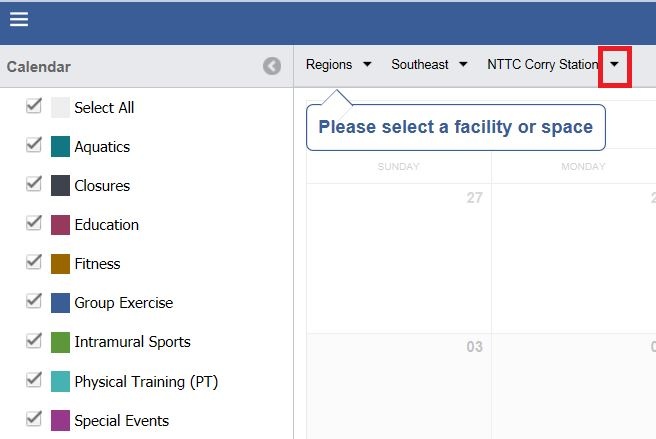Click the Group Exercise blue swatch

(x=60, y=303)
